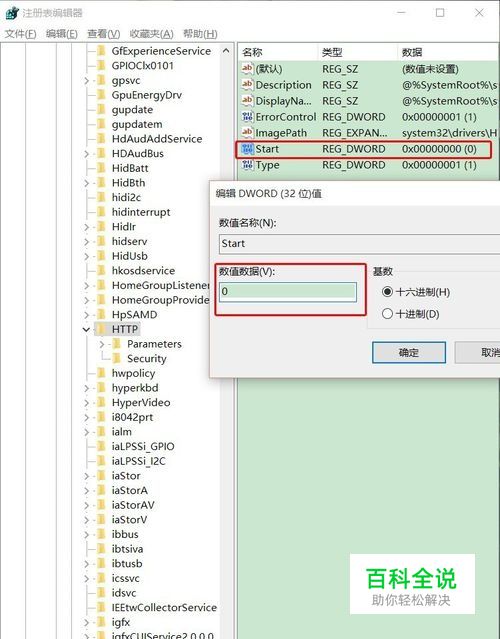Screen dimensions: 500x639
Task: Sort by the 类型 column header
Action: [358, 52]
